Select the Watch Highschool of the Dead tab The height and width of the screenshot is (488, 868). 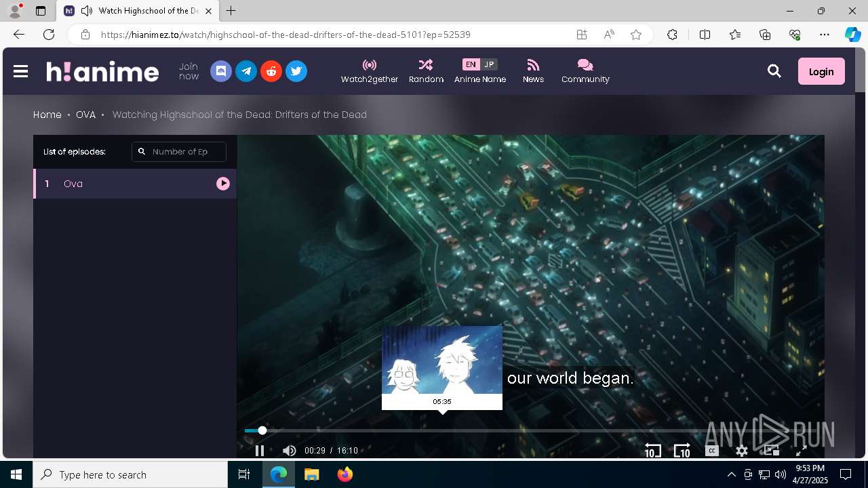coord(138,11)
